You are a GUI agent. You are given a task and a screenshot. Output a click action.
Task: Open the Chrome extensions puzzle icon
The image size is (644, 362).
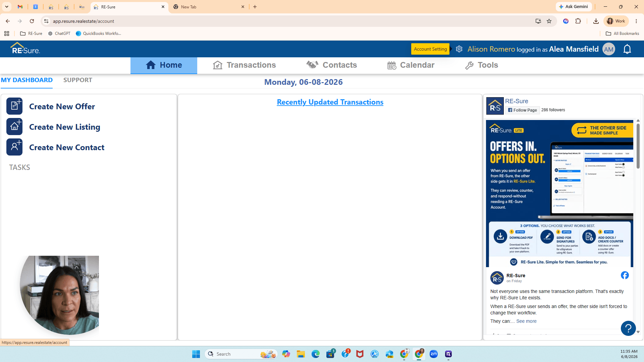(578, 21)
